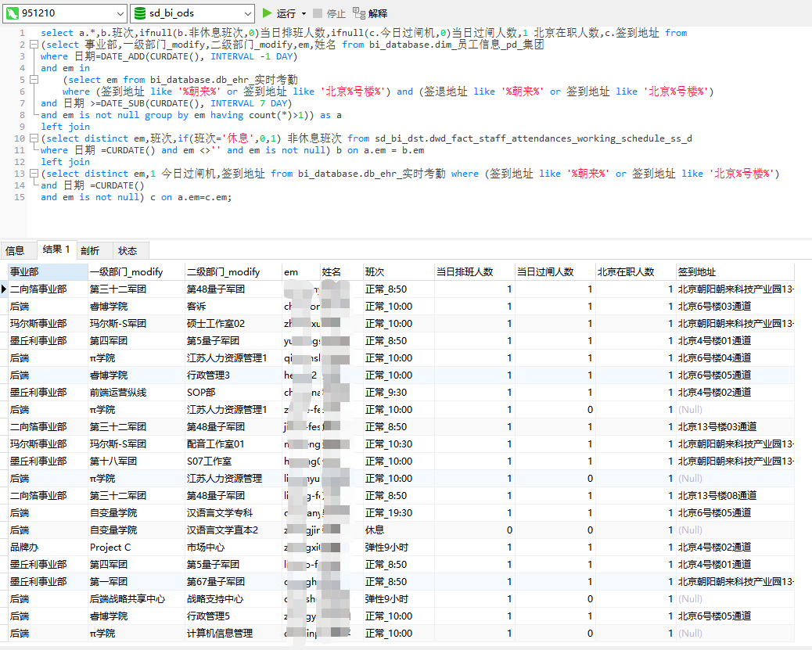Click the 姓名 column header
Viewport: 812px width, 650px height.
pyautogui.click(x=342, y=272)
